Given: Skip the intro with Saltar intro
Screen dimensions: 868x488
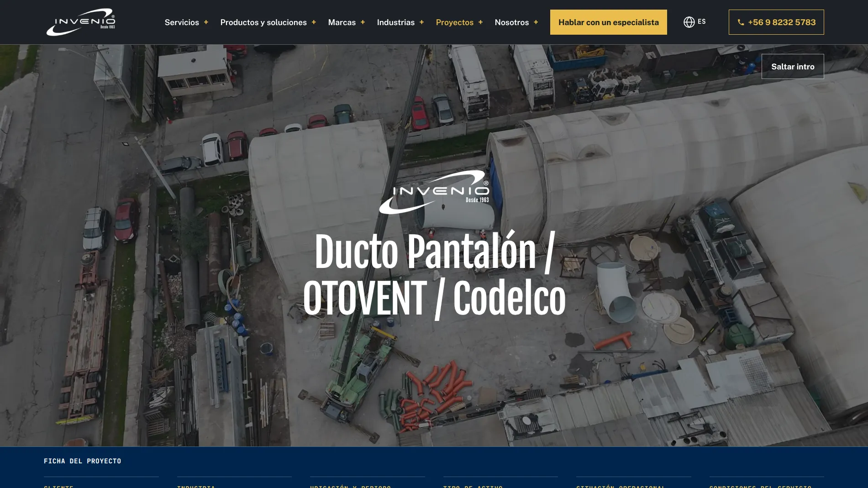Looking at the screenshot, I should 793,67.
